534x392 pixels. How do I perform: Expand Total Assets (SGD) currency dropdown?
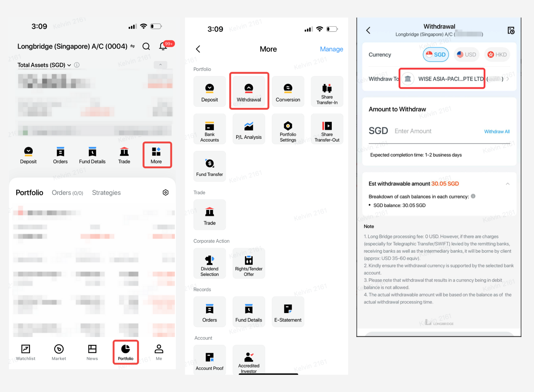44,65
